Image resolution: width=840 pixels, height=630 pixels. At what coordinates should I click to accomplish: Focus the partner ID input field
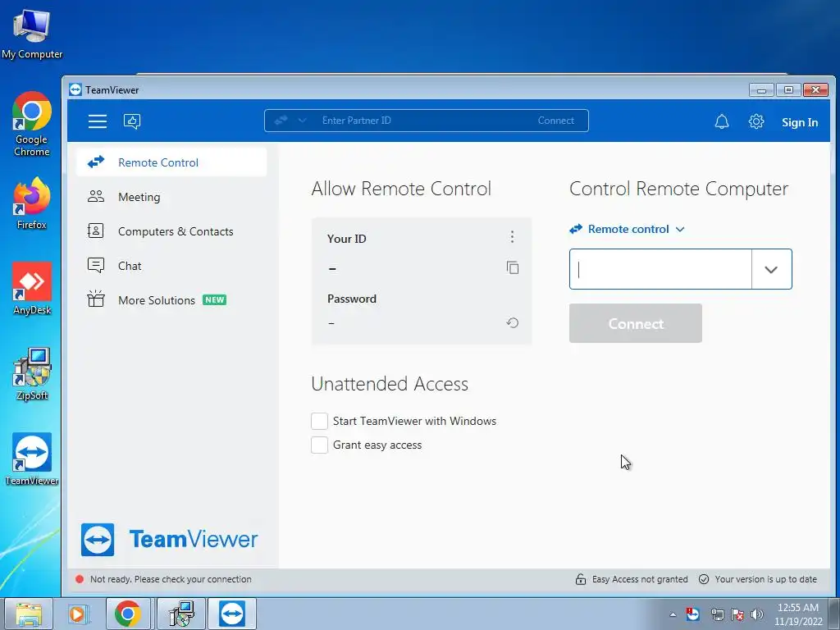point(660,269)
